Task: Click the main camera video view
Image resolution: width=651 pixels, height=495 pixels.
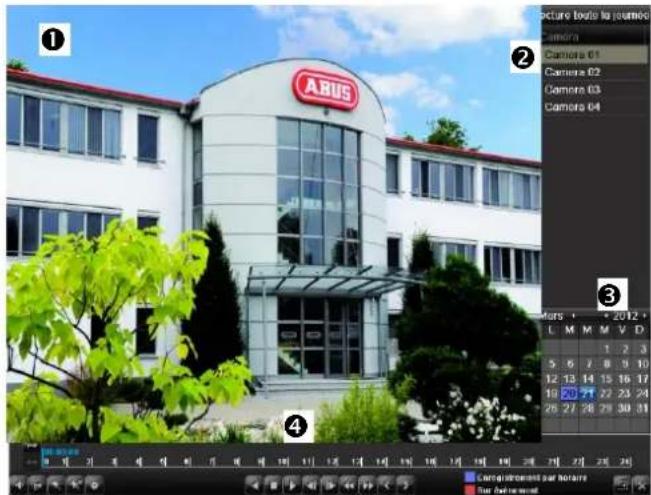Action: (274, 223)
